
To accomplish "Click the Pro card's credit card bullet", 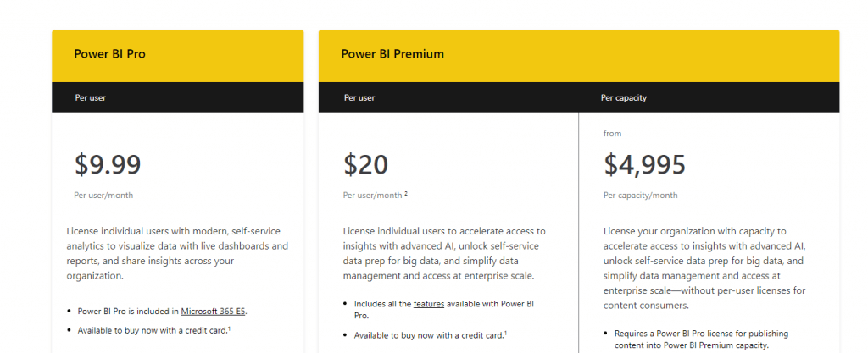I will [x=154, y=330].
